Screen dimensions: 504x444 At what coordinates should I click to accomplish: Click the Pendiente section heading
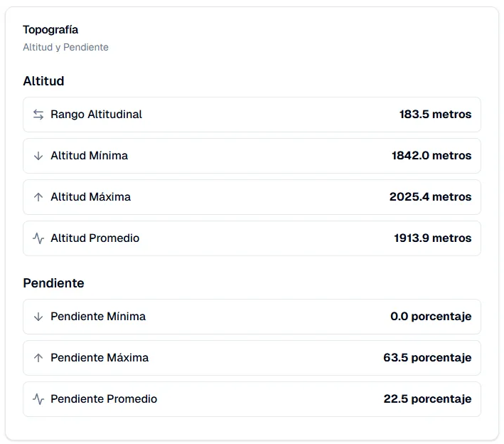click(53, 283)
